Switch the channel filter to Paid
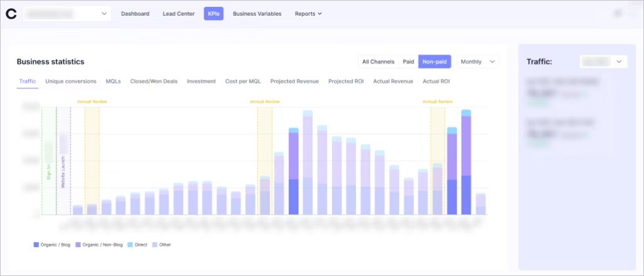This screenshot has width=644, height=276. [x=408, y=62]
